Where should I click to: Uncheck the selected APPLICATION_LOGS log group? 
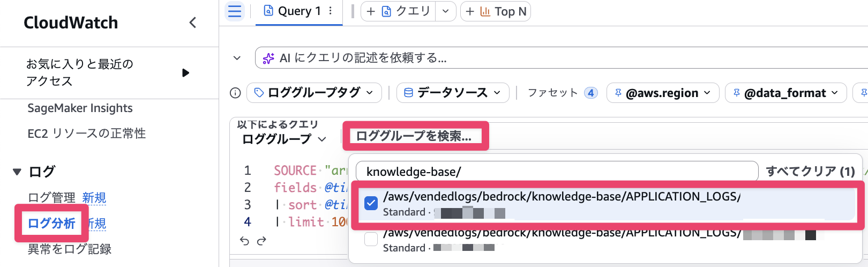[371, 203]
